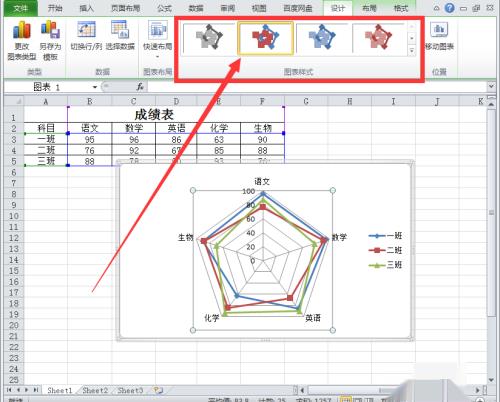Apply the gray radar chart style

(209, 37)
